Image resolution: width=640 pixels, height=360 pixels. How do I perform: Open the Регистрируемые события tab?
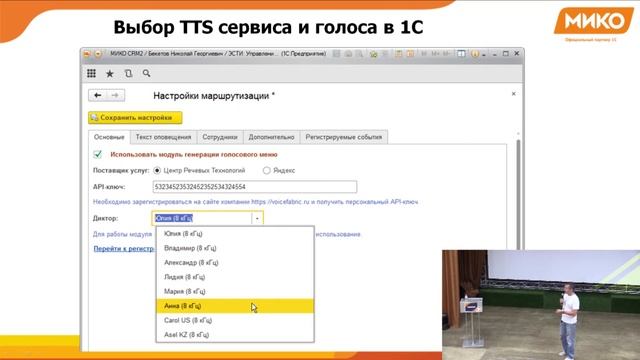[344, 137]
